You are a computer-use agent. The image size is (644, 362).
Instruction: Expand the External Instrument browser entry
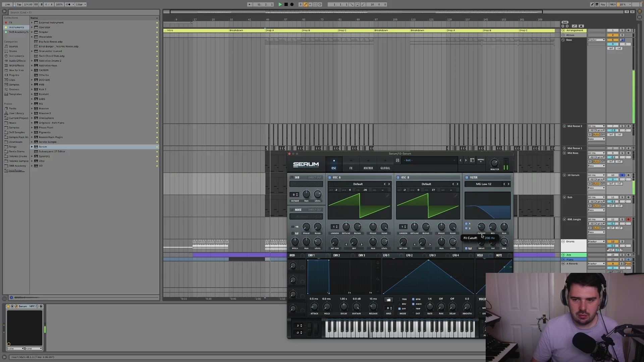pyautogui.click(x=32, y=23)
